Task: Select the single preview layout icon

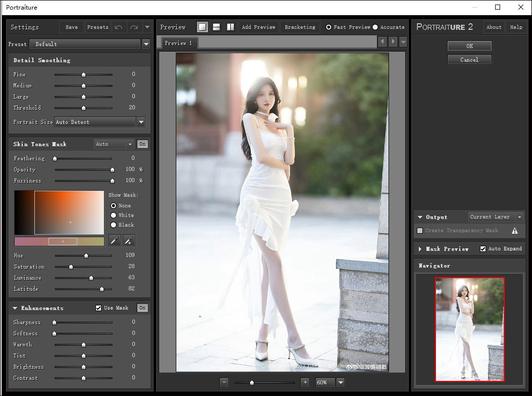Action: pos(202,27)
